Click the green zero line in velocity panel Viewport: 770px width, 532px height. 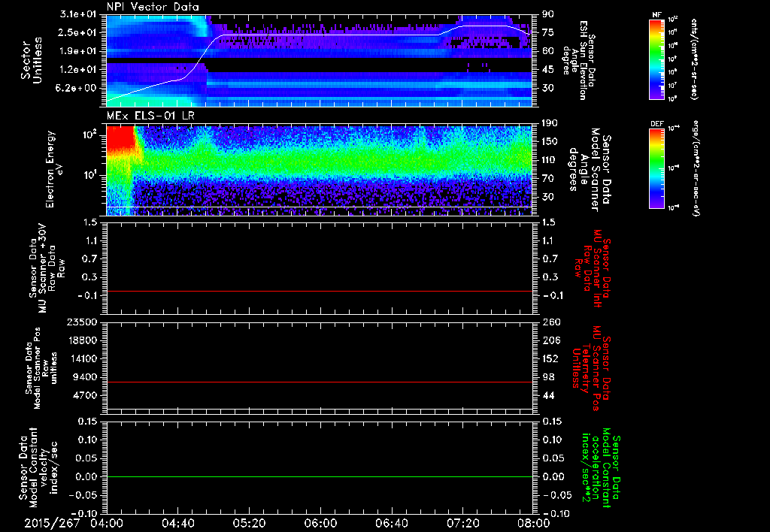pyautogui.click(x=319, y=476)
